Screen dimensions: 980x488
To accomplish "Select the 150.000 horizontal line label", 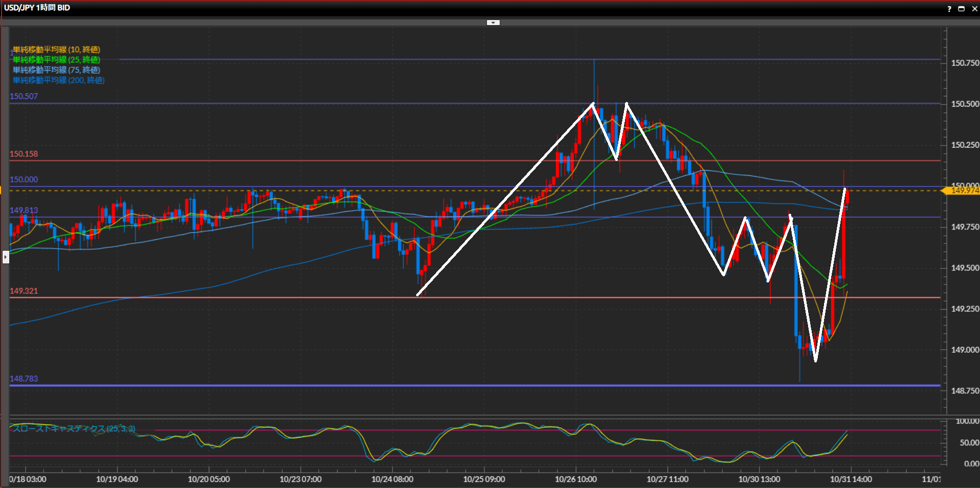I will [24, 180].
